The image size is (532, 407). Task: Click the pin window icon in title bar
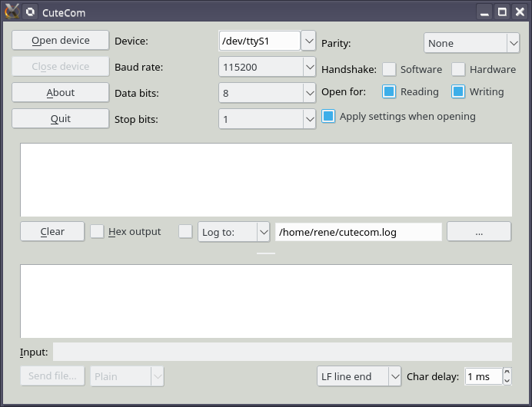(x=30, y=12)
